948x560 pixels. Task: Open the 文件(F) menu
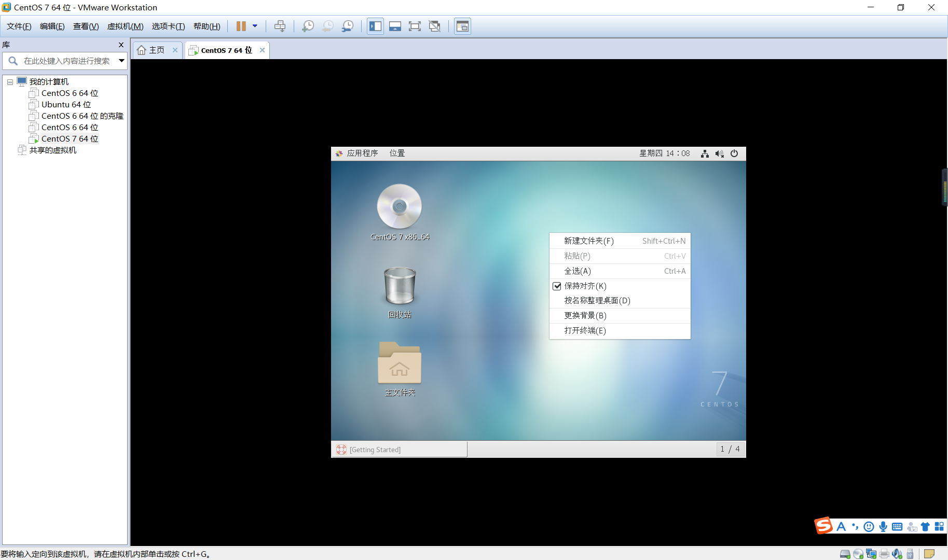19,26
